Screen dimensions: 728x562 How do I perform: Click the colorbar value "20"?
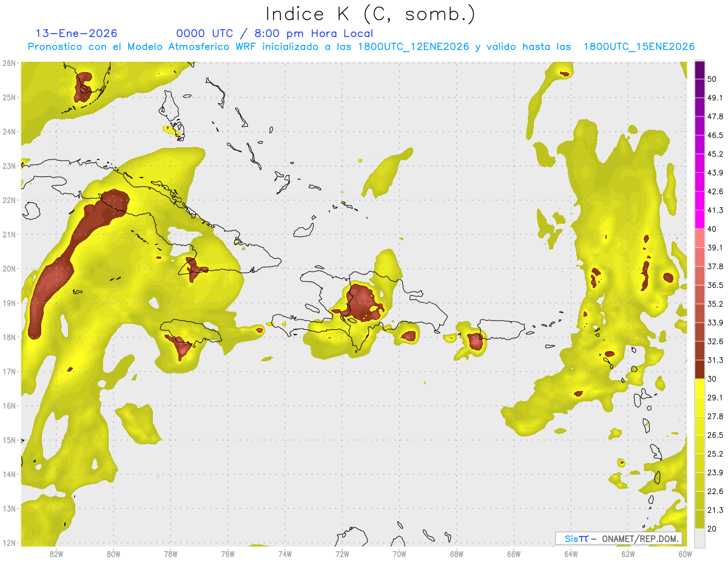712,529
